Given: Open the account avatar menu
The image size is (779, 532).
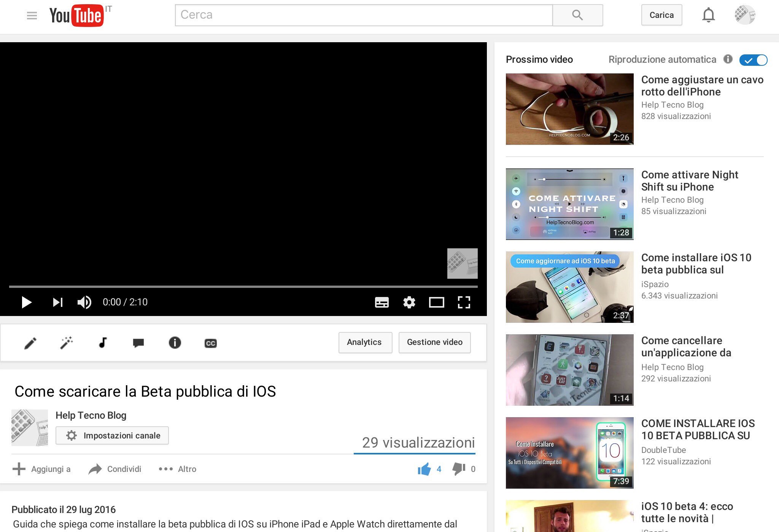Looking at the screenshot, I should [745, 15].
